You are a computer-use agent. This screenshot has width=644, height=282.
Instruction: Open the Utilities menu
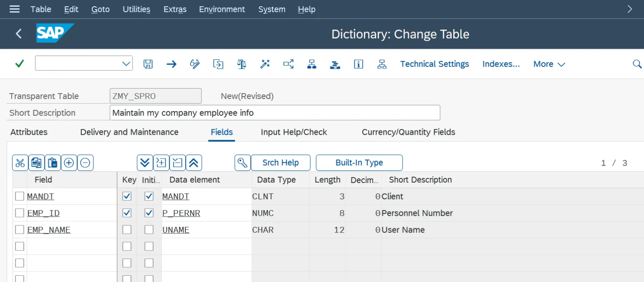pos(136,9)
